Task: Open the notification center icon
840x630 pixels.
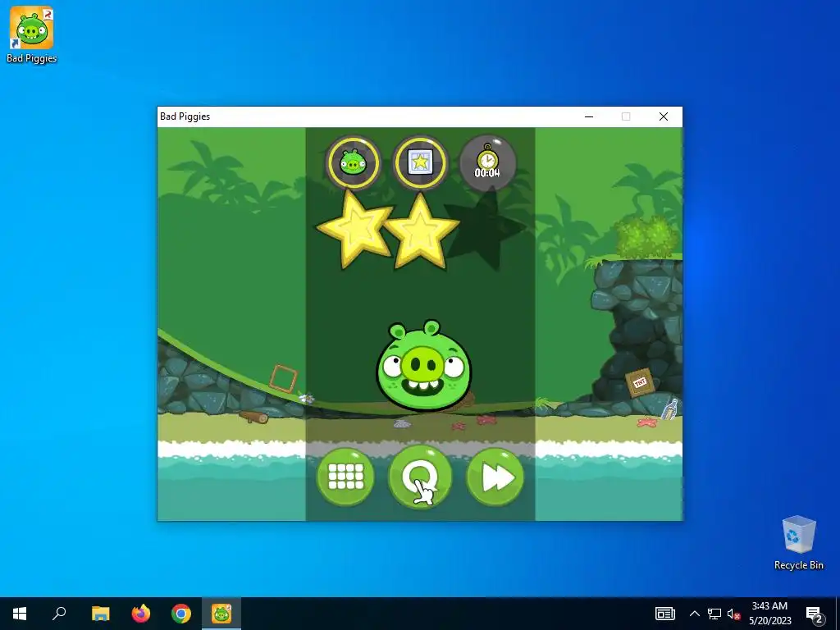Action: (x=814, y=614)
